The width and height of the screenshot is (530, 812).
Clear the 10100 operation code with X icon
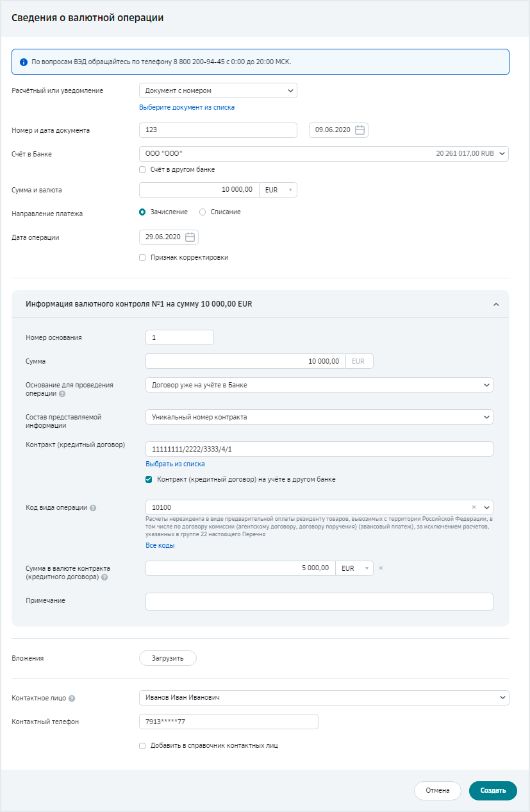[x=474, y=507]
